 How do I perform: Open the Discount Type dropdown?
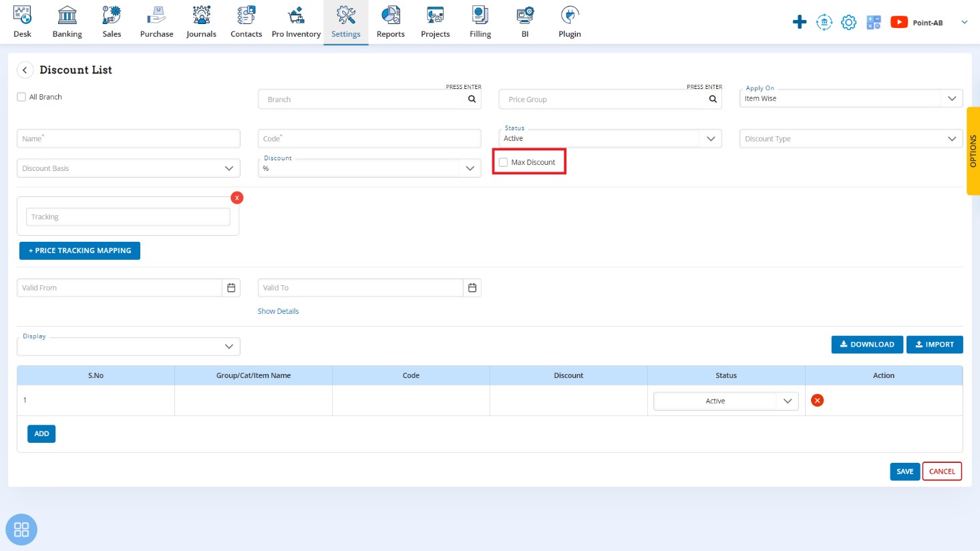coord(851,139)
